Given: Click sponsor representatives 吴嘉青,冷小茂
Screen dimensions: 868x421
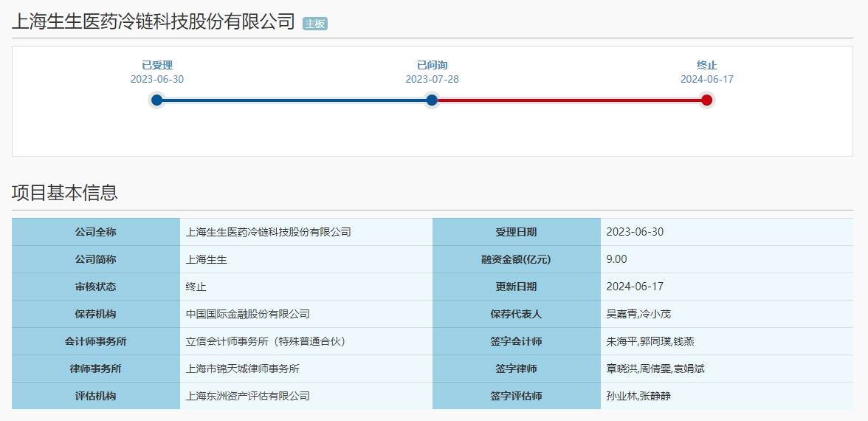Looking at the screenshot, I should [x=638, y=314].
